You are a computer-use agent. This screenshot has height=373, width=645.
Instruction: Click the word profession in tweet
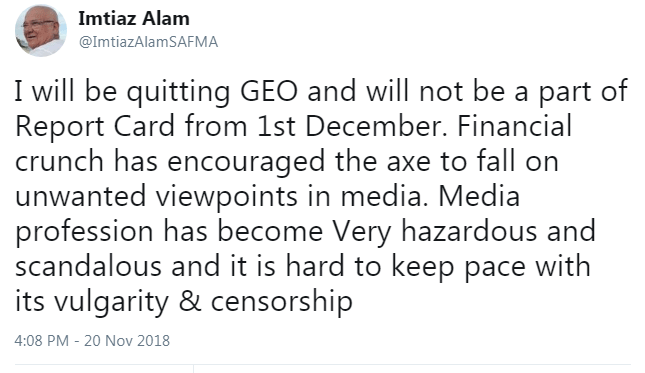click(x=84, y=232)
